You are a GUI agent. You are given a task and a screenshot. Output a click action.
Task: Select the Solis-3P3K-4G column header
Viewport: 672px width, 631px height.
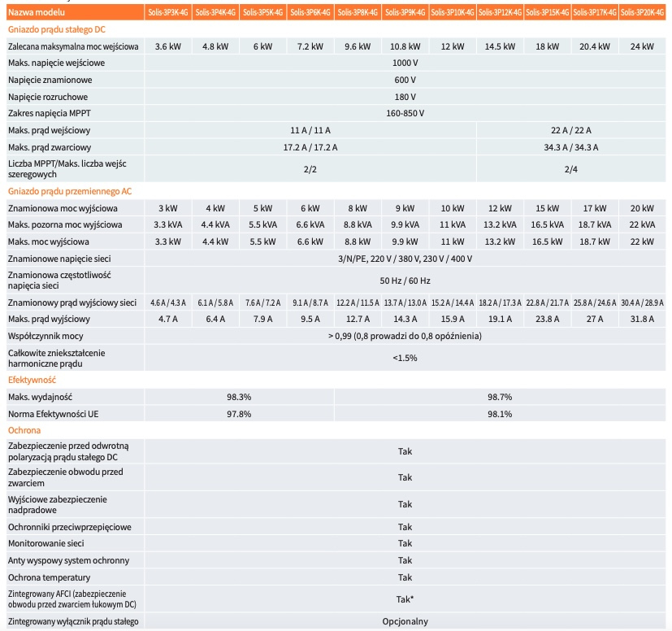click(x=168, y=12)
